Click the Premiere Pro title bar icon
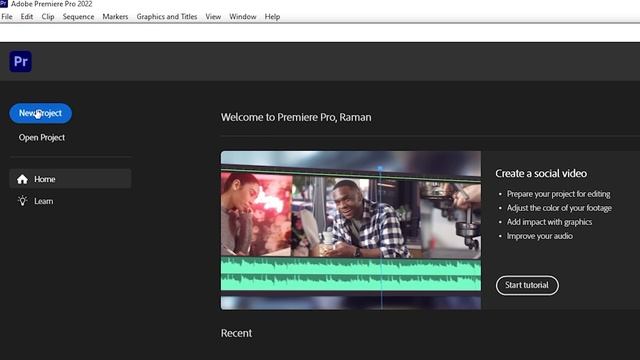This screenshot has height=360, width=640. (4, 4)
